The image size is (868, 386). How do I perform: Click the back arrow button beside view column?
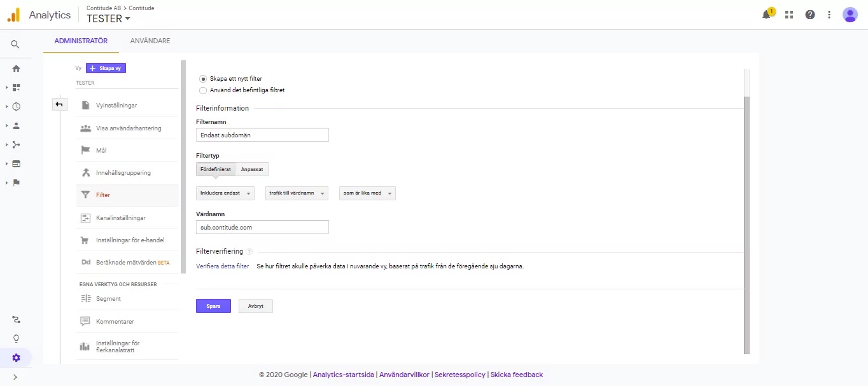[59, 104]
